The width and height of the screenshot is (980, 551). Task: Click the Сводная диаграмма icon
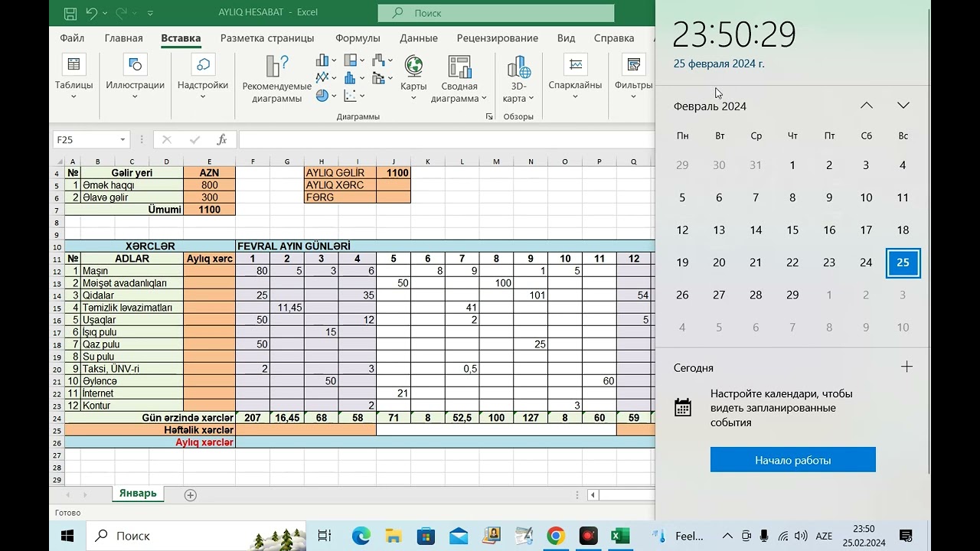(x=459, y=67)
